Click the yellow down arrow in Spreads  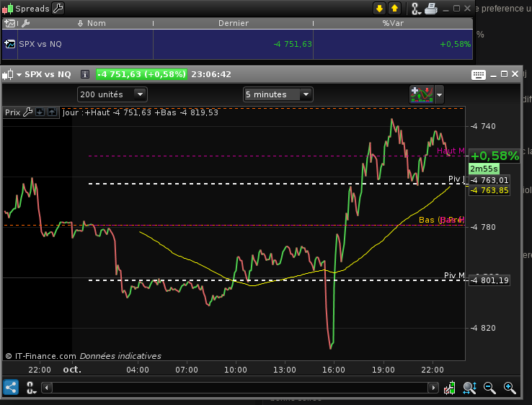(379, 8)
